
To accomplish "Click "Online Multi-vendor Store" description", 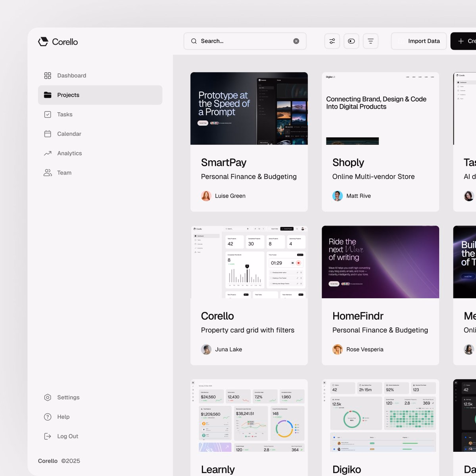I will coord(374,177).
